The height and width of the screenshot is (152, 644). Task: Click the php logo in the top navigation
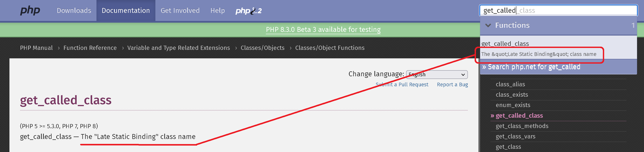point(30,11)
